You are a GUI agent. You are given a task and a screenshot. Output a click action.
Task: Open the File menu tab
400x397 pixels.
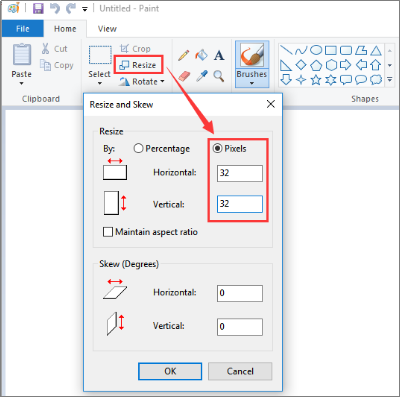coord(23,29)
